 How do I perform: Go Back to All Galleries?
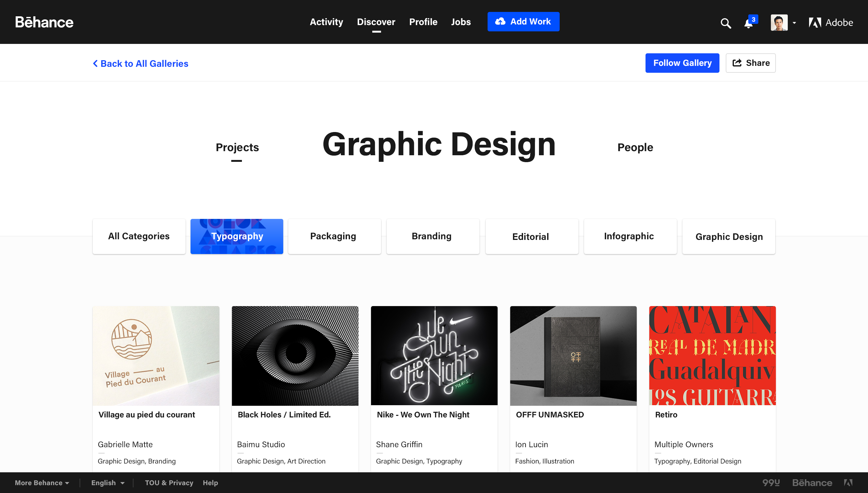(140, 63)
